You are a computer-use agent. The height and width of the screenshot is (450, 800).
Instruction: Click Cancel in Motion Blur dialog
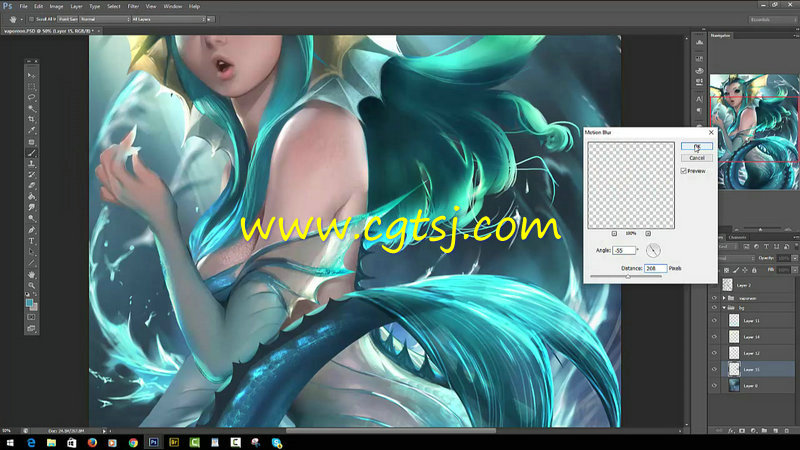coord(696,158)
